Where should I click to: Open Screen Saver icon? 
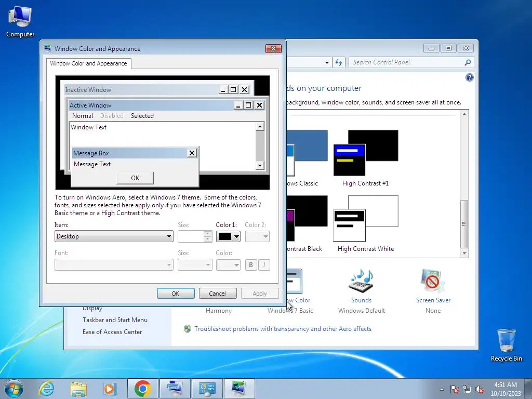[x=433, y=281]
